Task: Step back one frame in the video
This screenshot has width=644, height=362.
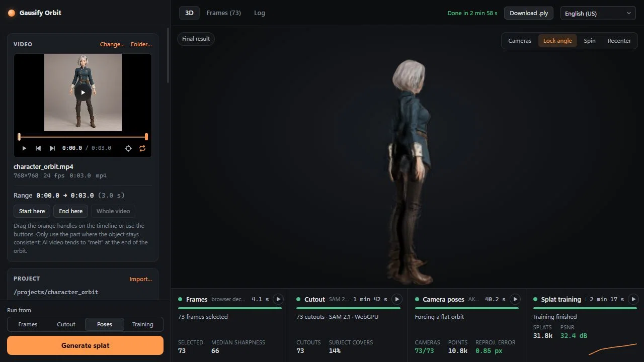Action: (x=38, y=148)
